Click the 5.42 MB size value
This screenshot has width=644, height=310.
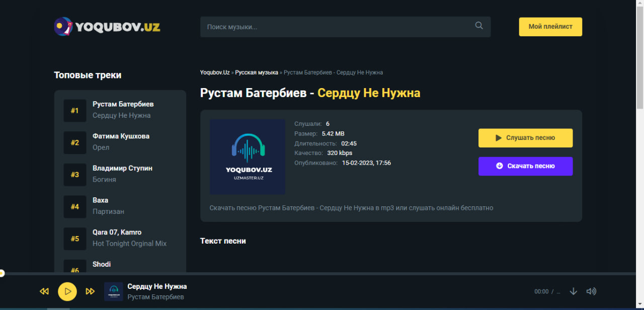333,133
